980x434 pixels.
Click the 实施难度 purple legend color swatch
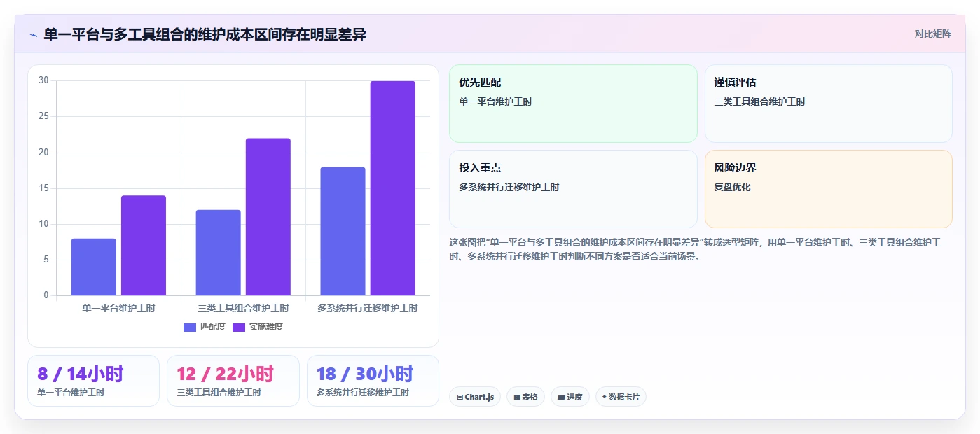click(239, 327)
